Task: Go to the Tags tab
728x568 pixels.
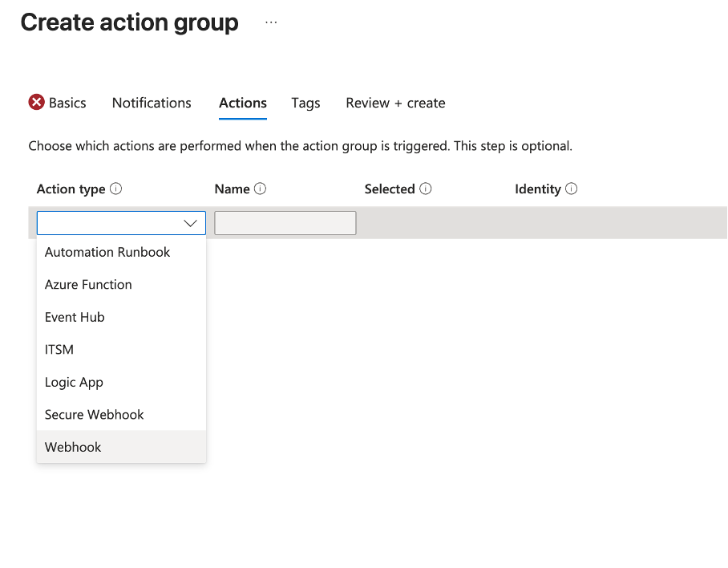Action: click(305, 103)
